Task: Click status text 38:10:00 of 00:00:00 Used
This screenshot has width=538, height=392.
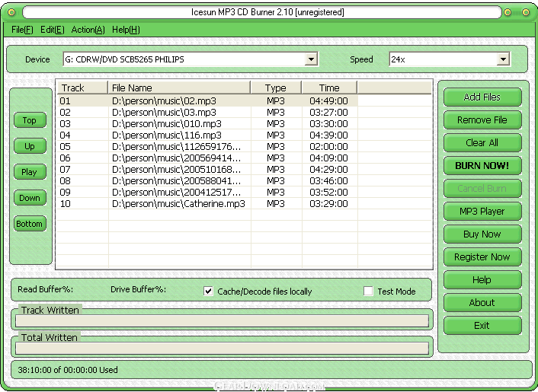Action: pyautogui.click(x=68, y=370)
